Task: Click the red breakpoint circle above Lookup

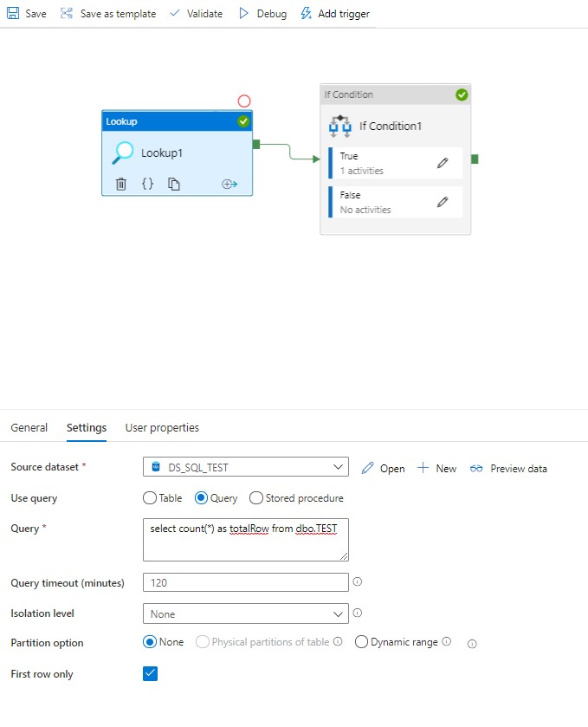Action: 244,101
